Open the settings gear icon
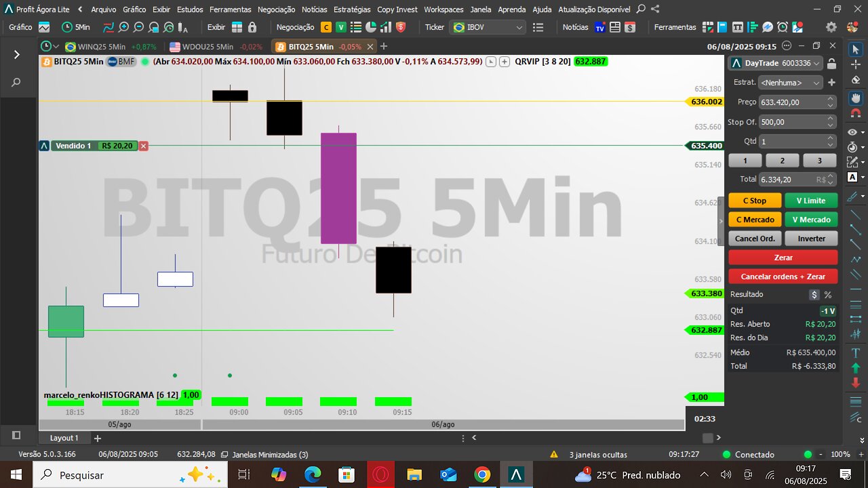 coord(831,27)
